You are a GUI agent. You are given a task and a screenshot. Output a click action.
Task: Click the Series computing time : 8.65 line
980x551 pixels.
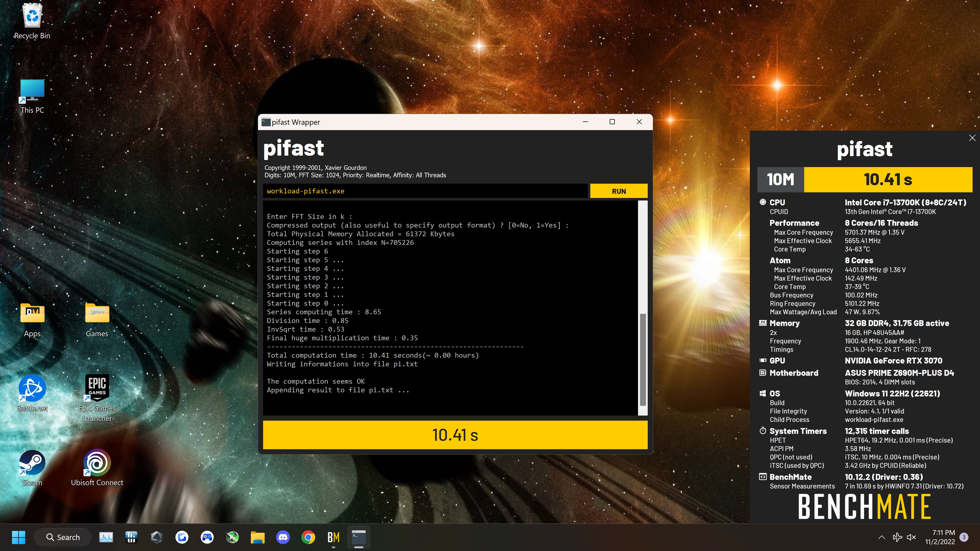click(x=324, y=312)
